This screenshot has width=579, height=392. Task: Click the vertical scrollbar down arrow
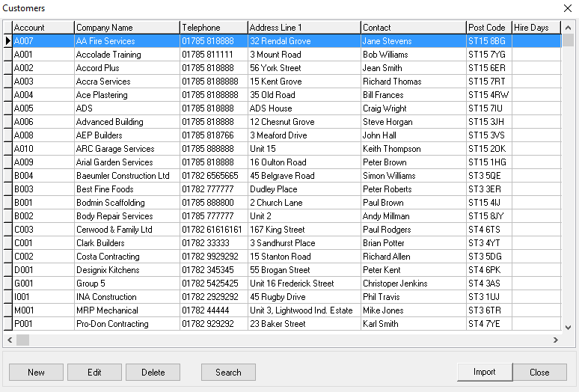568,327
